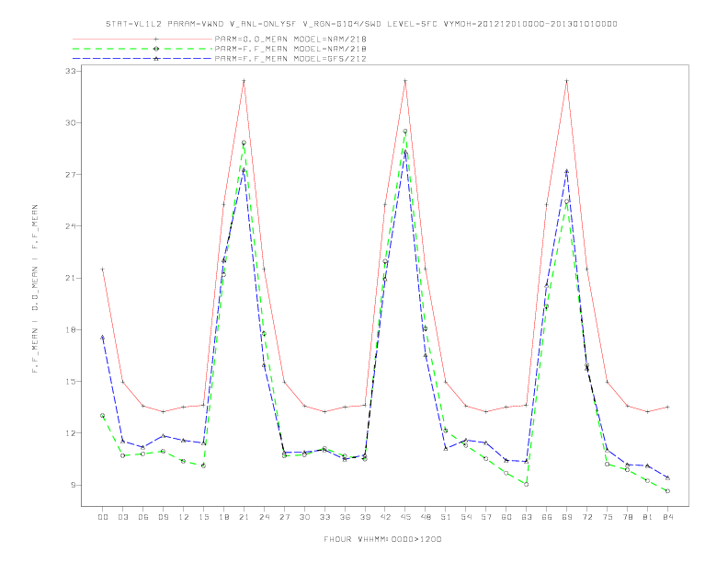Click the red line peak at hour 21
728x563 pixels.
pyautogui.click(x=244, y=81)
